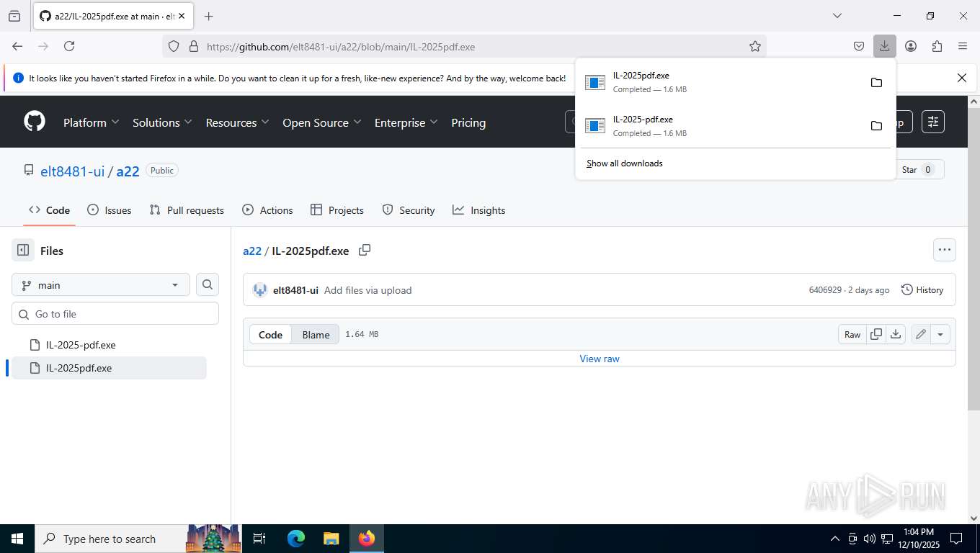
Task: Copy file path icon next to IL-2025pdf.exe
Action: pyautogui.click(x=365, y=250)
